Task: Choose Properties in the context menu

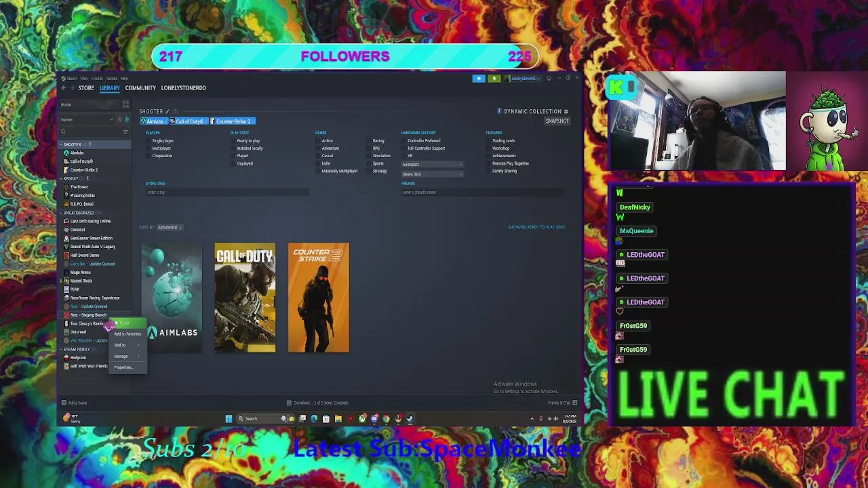Action: [x=127, y=367]
